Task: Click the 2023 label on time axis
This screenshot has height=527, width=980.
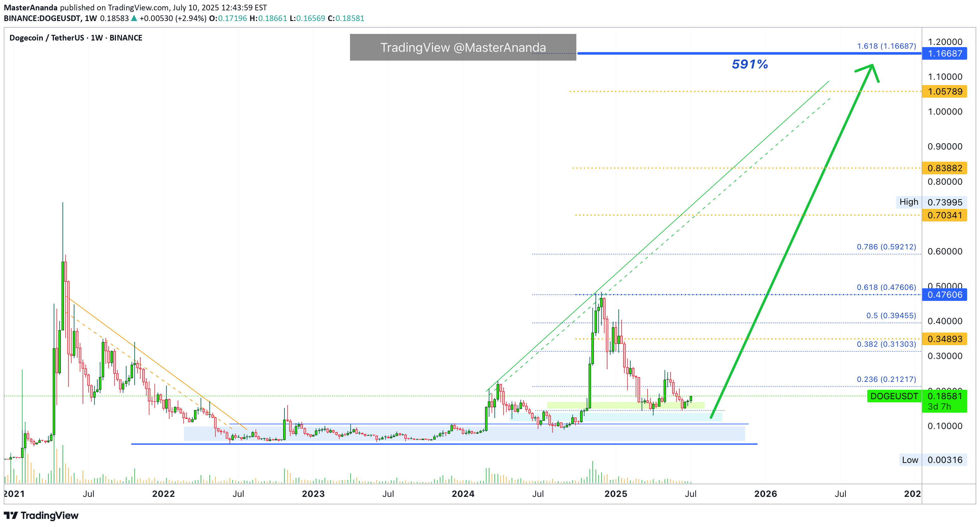Action: pos(313,494)
